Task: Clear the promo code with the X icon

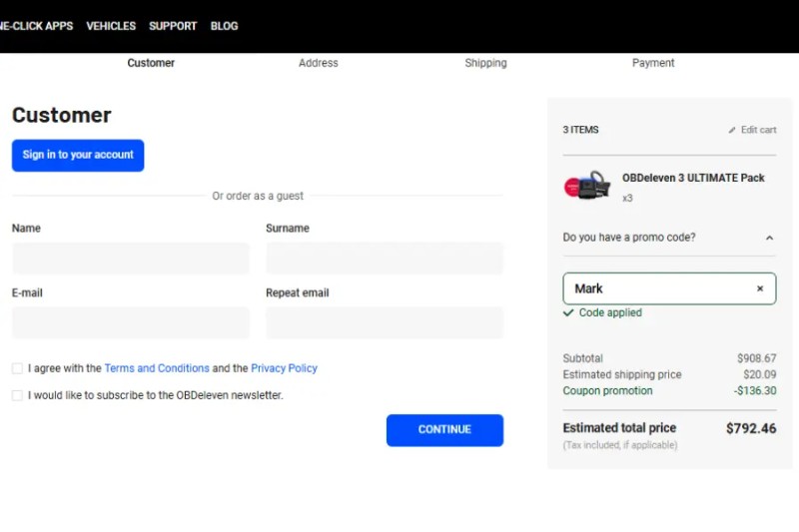Action: [x=760, y=288]
